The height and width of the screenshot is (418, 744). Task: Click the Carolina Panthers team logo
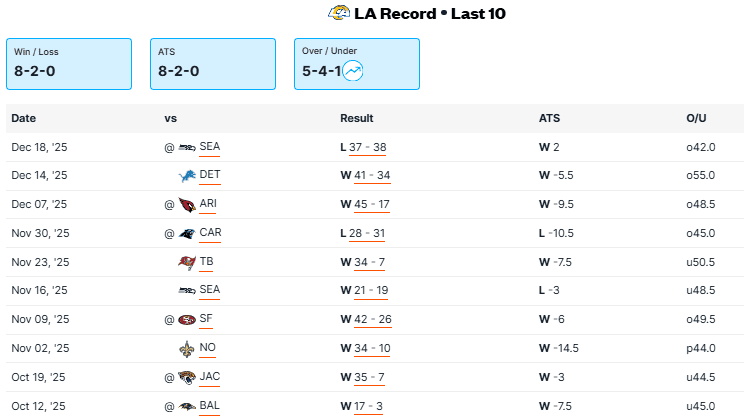point(187,233)
